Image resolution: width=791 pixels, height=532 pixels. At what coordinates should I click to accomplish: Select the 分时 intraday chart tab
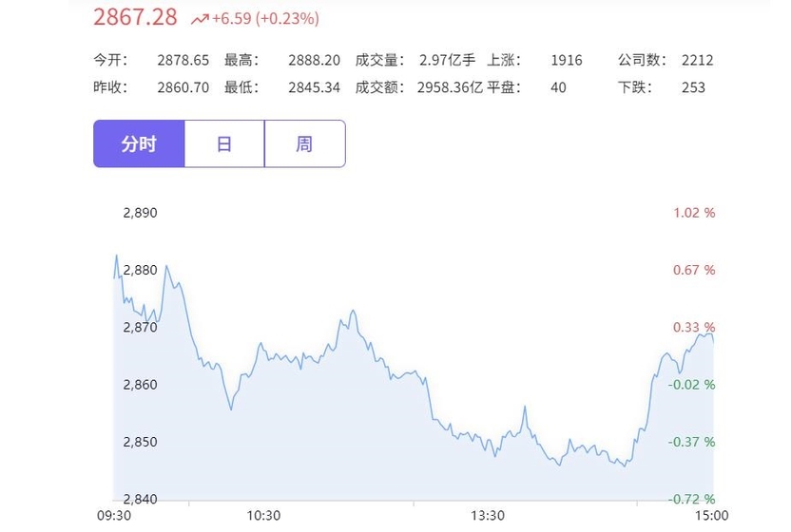139,143
